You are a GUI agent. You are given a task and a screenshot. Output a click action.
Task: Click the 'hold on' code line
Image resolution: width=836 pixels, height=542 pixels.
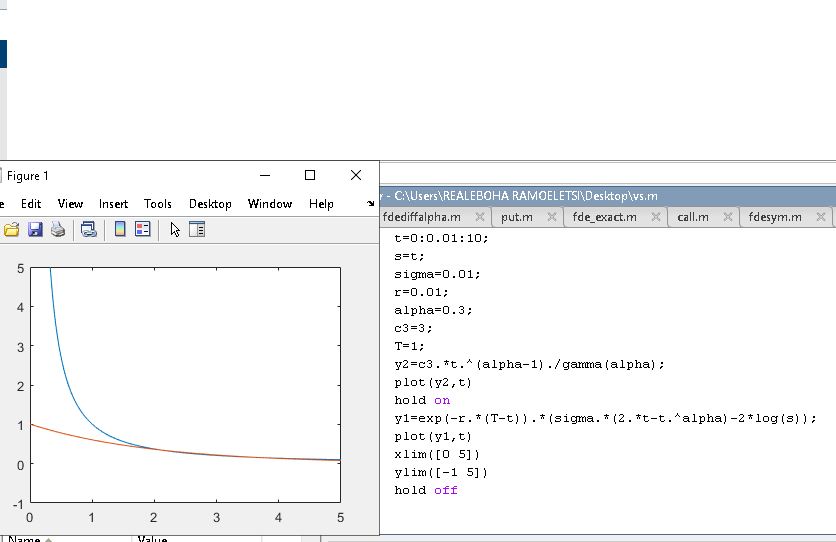point(422,400)
